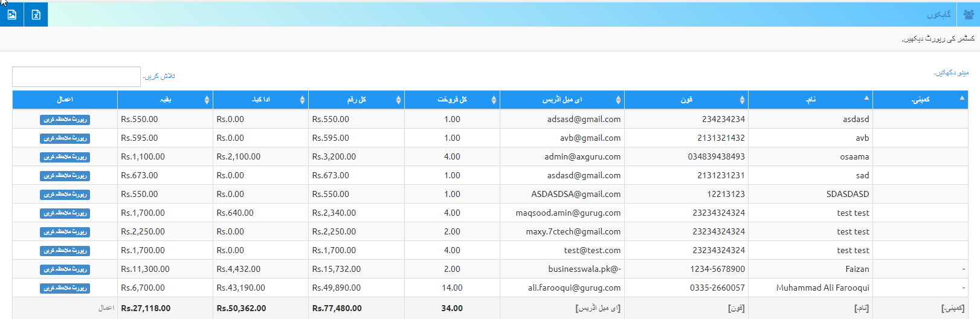Click the تلاش کریں search box
This screenshot has height=319, width=980.
76,77
